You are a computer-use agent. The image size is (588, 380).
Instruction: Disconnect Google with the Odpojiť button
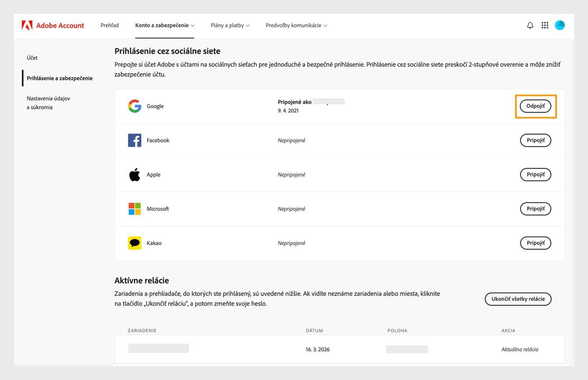click(535, 106)
